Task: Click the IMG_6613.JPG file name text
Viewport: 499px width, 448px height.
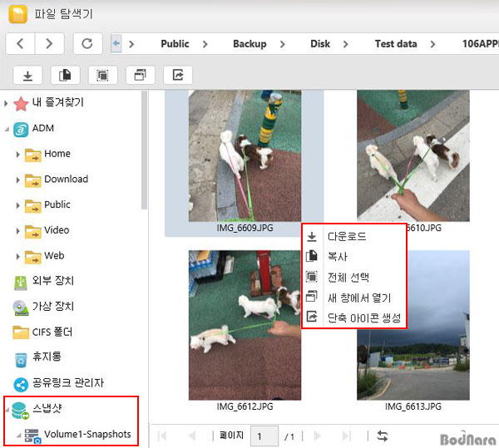Action: [413, 406]
